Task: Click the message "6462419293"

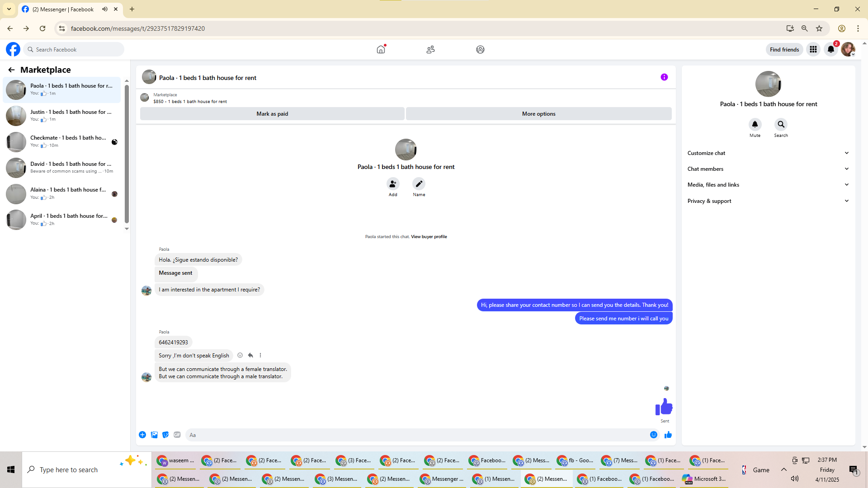Action: 174,343
